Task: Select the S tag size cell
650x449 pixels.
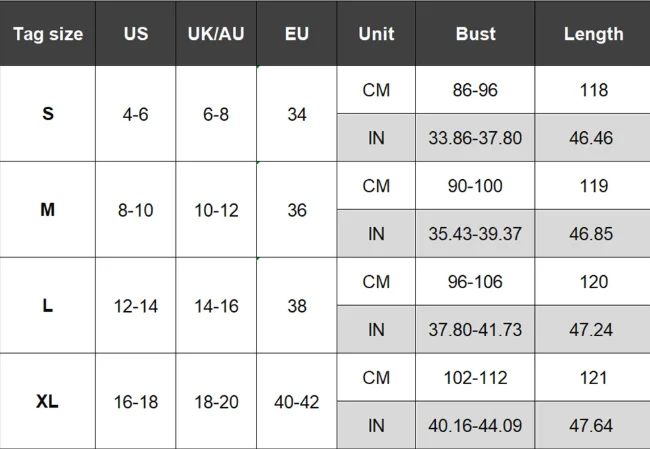Action: [x=48, y=114]
